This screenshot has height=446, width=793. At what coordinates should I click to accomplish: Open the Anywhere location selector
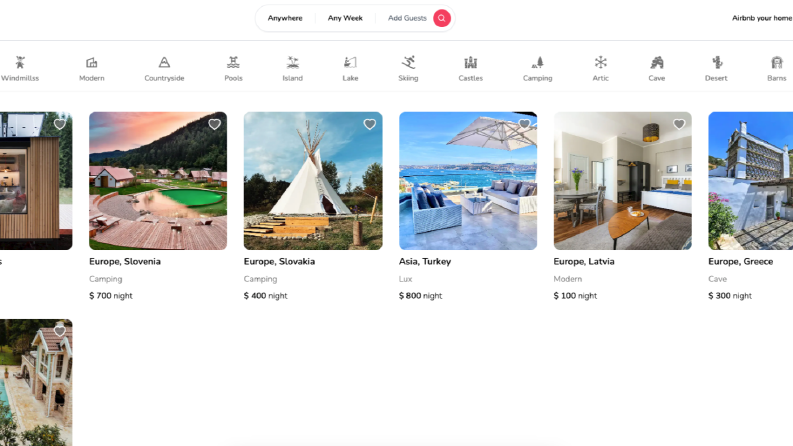pyautogui.click(x=285, y=18)
